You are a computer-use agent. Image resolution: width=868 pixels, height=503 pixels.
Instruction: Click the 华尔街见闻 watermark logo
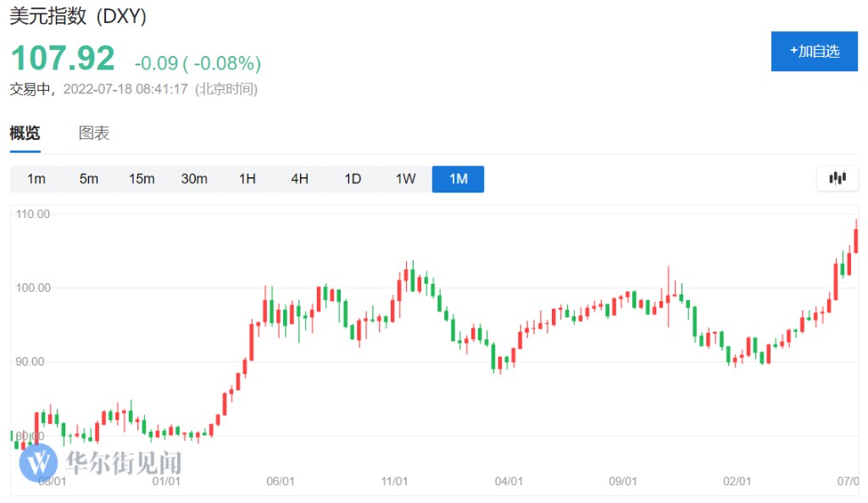coord(102,462)
